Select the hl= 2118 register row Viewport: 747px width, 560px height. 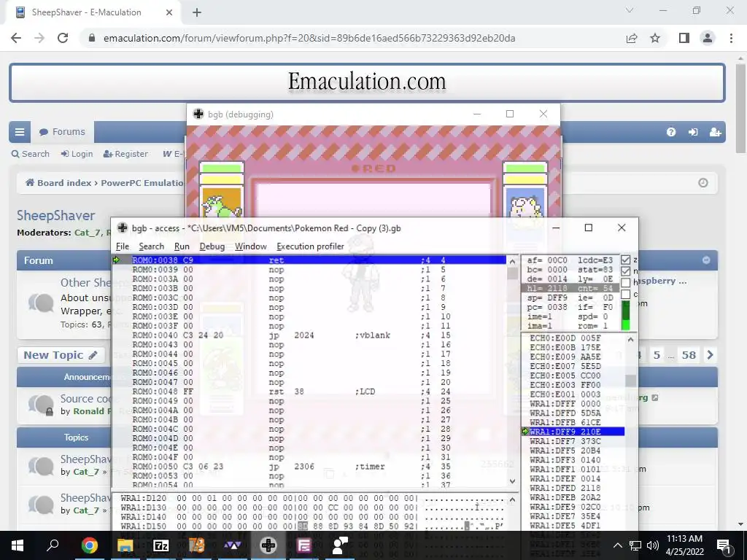(x=570, y=288)
